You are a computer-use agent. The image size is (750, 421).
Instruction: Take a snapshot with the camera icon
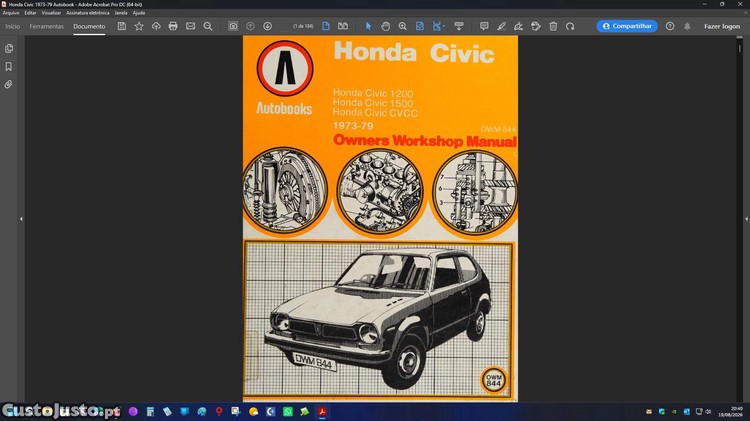(233, 26)
